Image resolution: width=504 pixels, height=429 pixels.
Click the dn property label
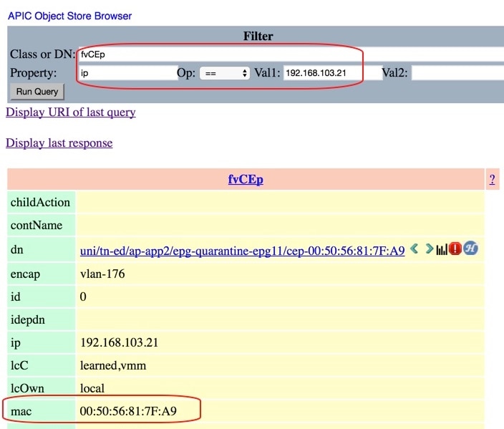point(16,249)
